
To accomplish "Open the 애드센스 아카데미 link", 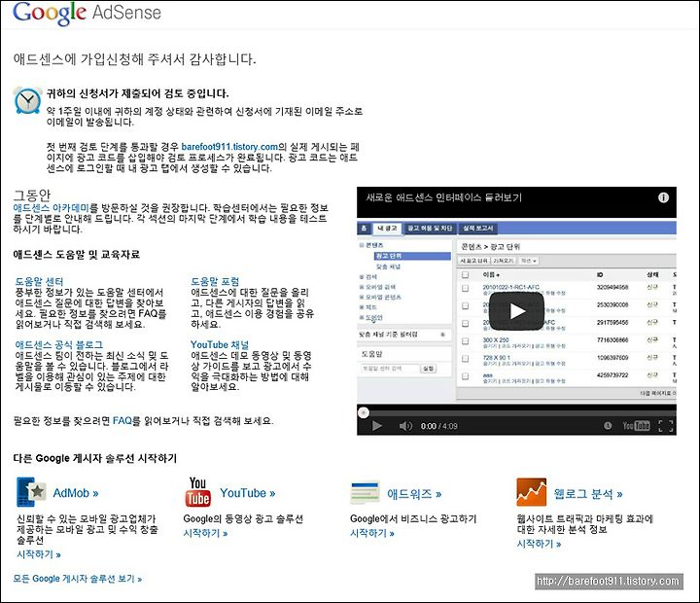I will pyautogui.click(x=51, y=208).
